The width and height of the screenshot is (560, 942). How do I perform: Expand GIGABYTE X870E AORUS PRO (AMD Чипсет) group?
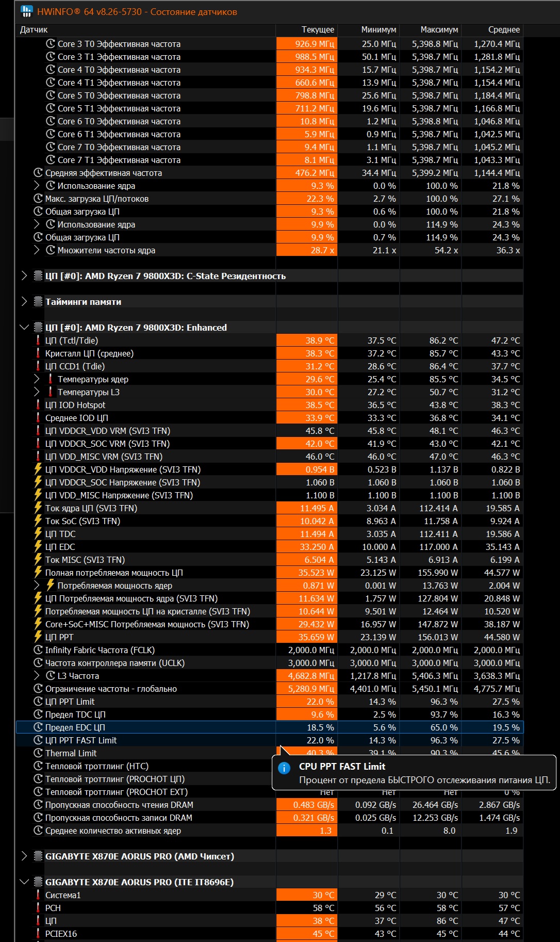click(x=24, y=856)
